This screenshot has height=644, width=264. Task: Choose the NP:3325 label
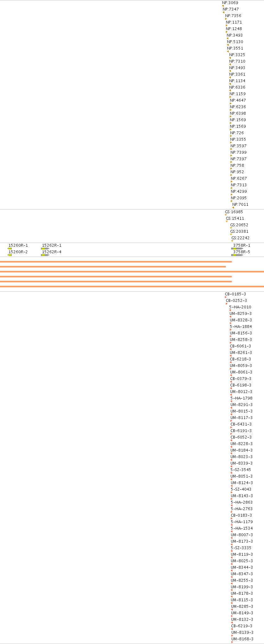click(x=237, y=55)
